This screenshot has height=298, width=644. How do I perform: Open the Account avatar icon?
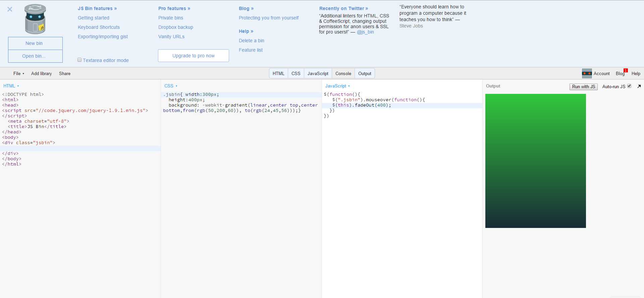(587, 73)
